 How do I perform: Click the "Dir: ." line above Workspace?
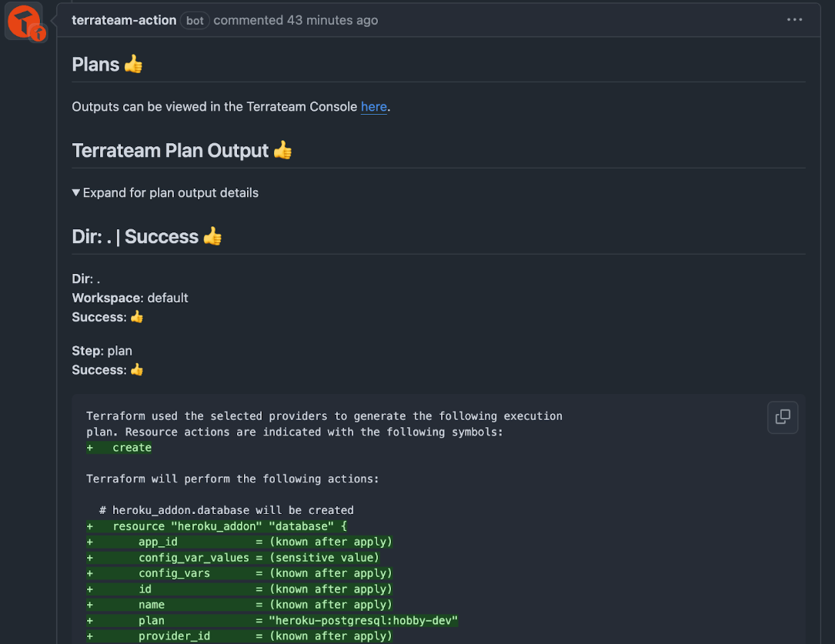point(85,279)
